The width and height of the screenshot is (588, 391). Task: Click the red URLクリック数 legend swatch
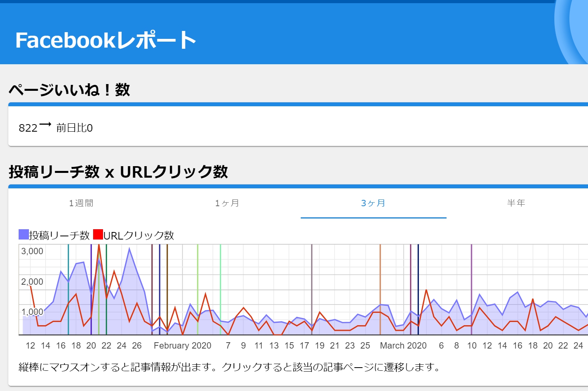point(98,235)
